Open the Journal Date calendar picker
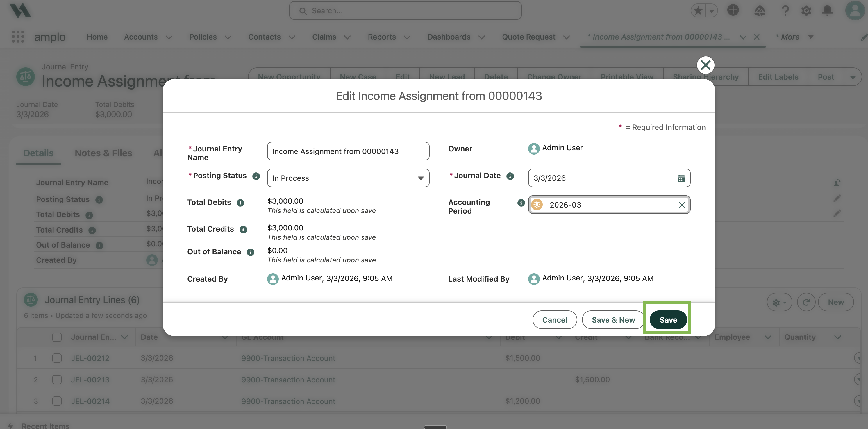The height and width of the screenshot is (429, 868). click(681, 178)
